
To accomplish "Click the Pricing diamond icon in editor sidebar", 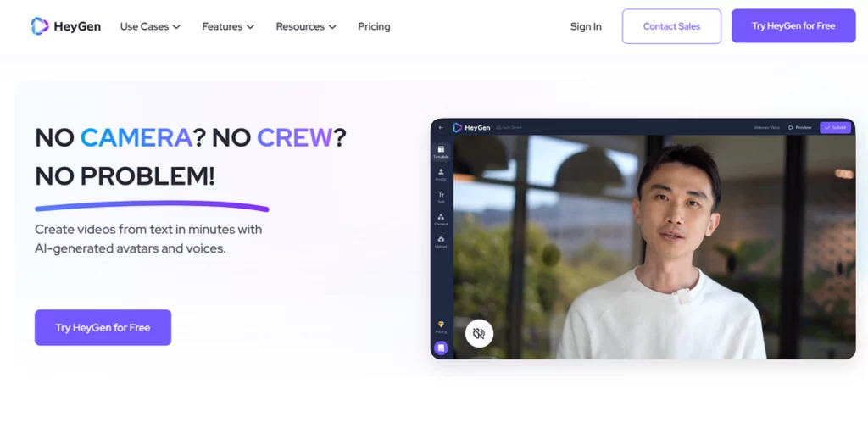I will [441, 326].
